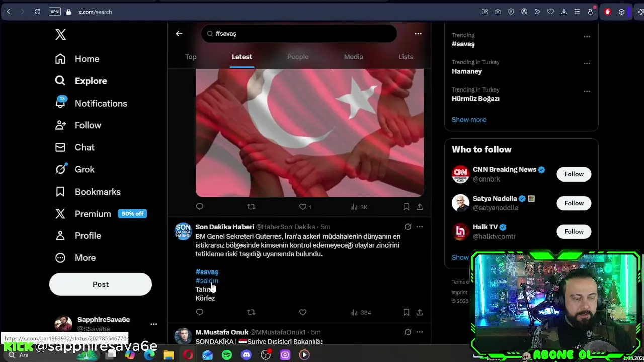This screenshot has height=362, width=644.
Task: View analytics of post with 3K views
Action: click(359, 207)
